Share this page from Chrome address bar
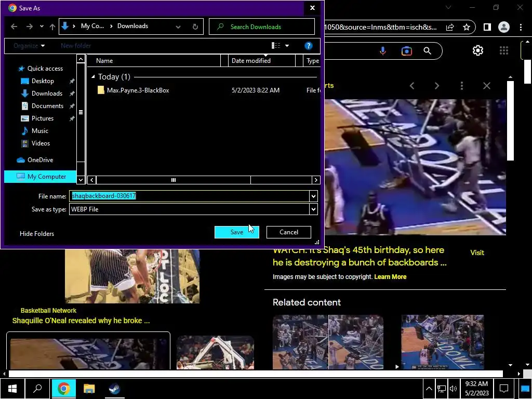Viewport: 532px width, 399px height. click(450, 27)
